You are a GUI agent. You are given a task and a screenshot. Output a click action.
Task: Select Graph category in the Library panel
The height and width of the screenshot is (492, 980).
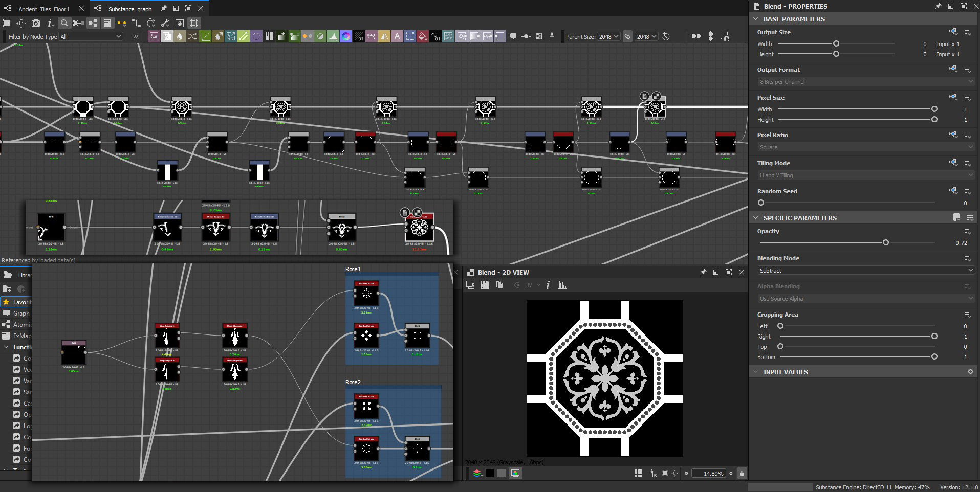coord(16,314)
